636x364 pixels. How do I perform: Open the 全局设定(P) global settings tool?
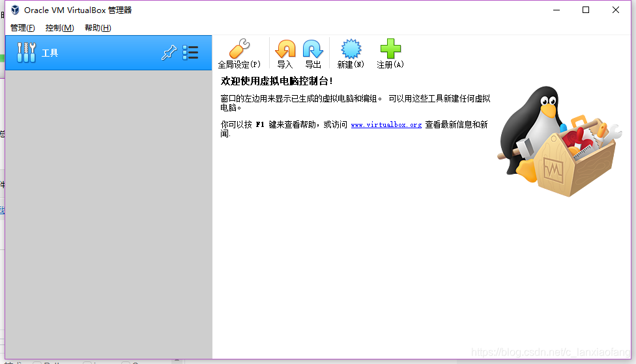[239, 53]
